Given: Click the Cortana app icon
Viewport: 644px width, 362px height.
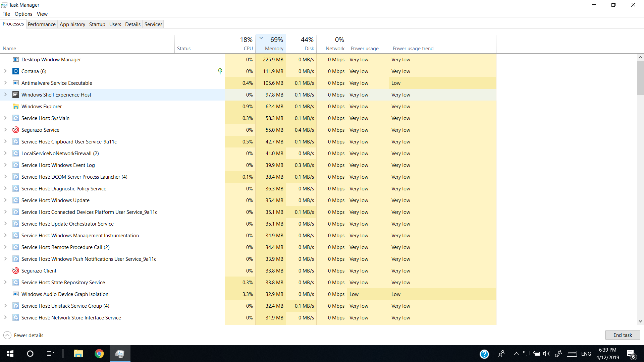Looking at the screenshot, I should coord(15,71).
